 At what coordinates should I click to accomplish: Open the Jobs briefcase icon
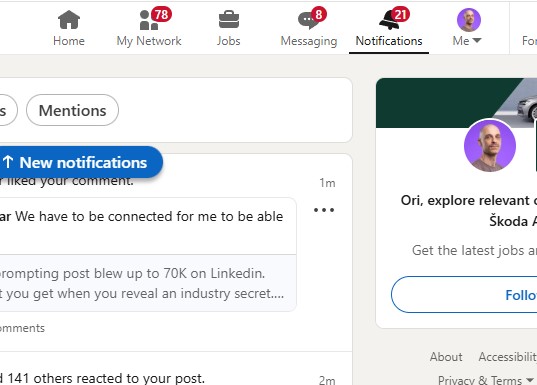[229, 20]
